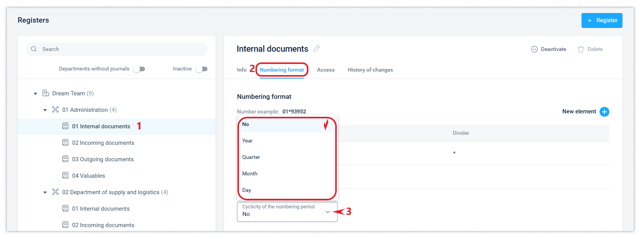This screenshot has width=644, height=239.
Task: Collapse the Dream Team tree node
Action: coord(36,93)
